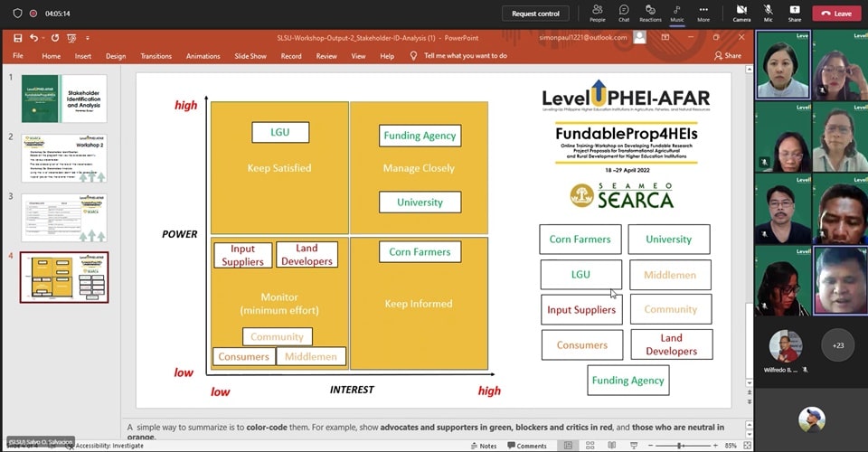Open the People participants panel

pos(597,13)
